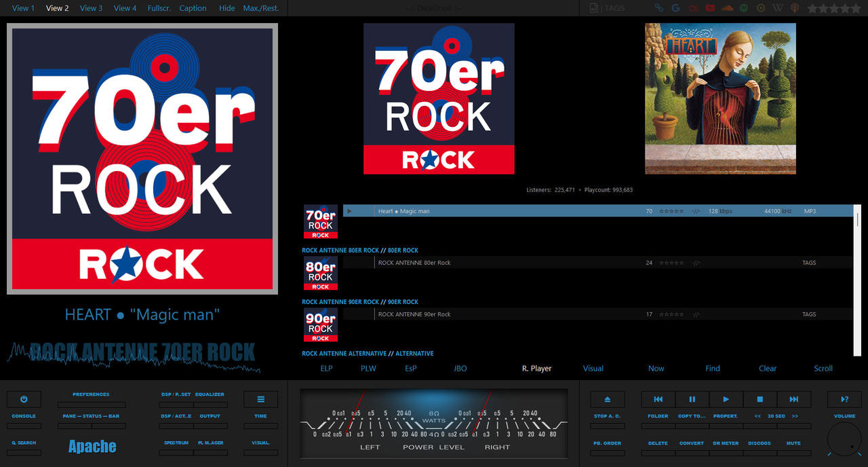The height and width of the screenshot is (467, 868).
Task: Click the button under Q. SEARCH
Action: 24,453
